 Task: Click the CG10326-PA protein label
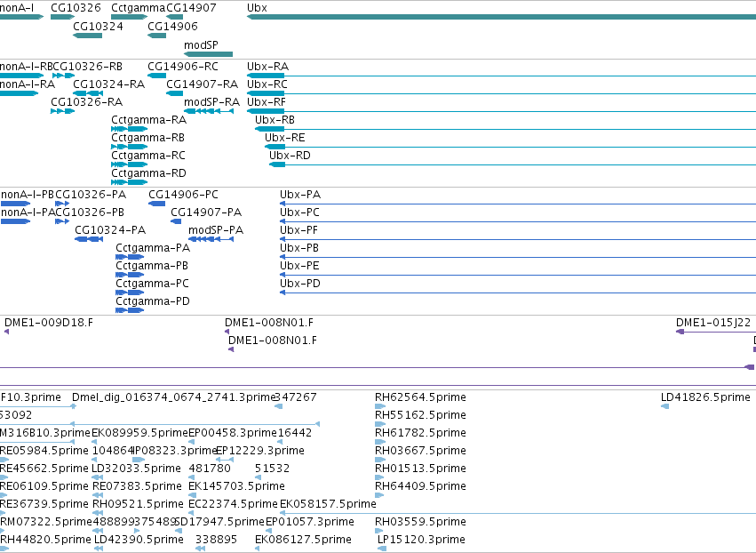pos(91,195)
